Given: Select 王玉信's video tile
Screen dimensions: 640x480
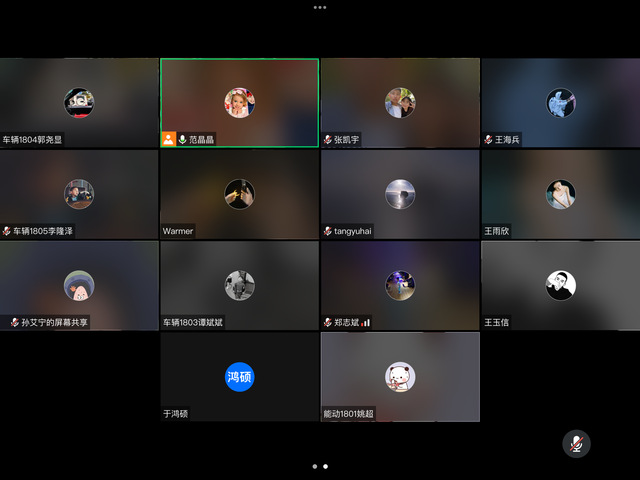Looking at the screenshot, I should coord(560,285).
